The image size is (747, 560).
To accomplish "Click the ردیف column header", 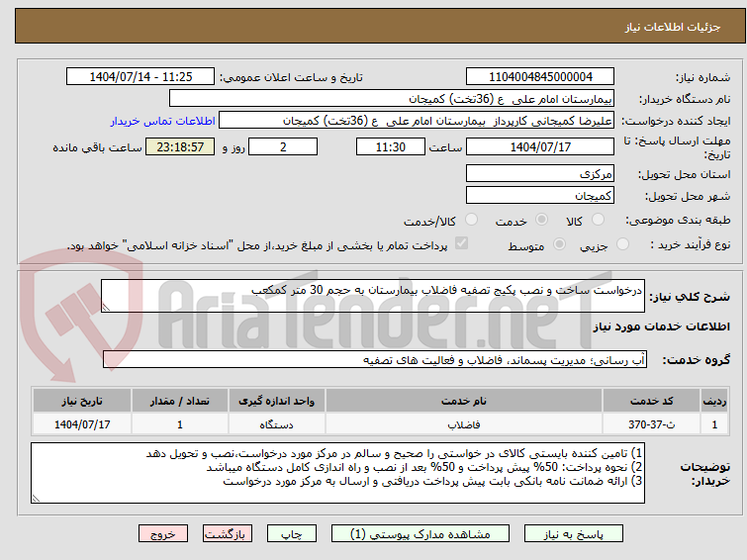I will pos(714,401).
